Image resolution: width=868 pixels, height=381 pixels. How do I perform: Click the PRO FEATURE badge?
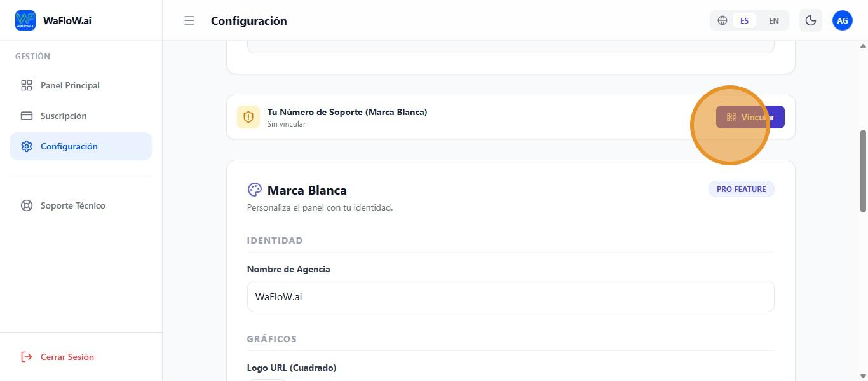741,189
